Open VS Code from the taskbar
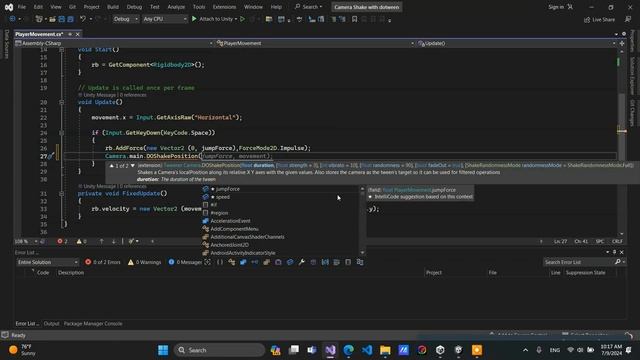Screen dimensions: 640x360 [367, 350]
